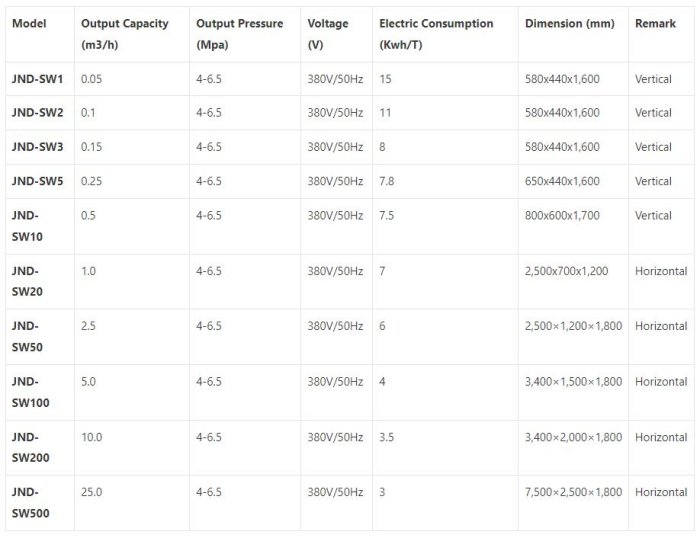This screenshot has width=700, height=538.
Task: Select the JND-SW100 model cell
Action: pos(30,392)
